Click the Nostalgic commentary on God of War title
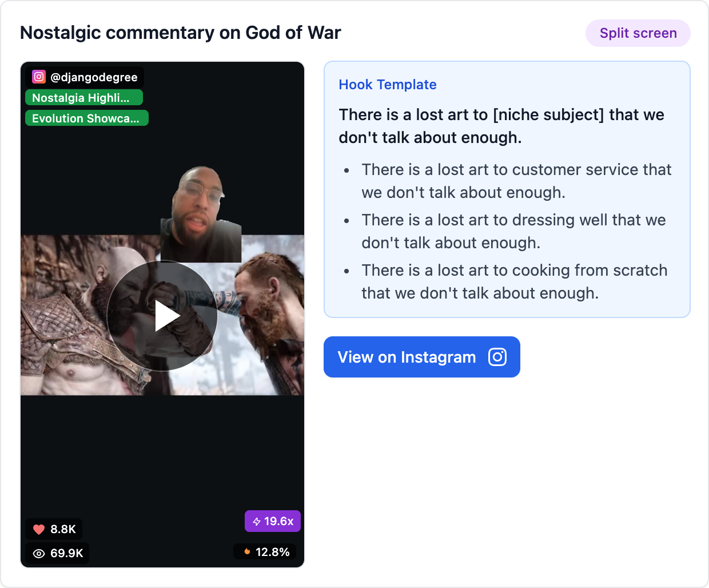This screenshot has width=709, height=588. pyautogui.click(x=180, y=33)
